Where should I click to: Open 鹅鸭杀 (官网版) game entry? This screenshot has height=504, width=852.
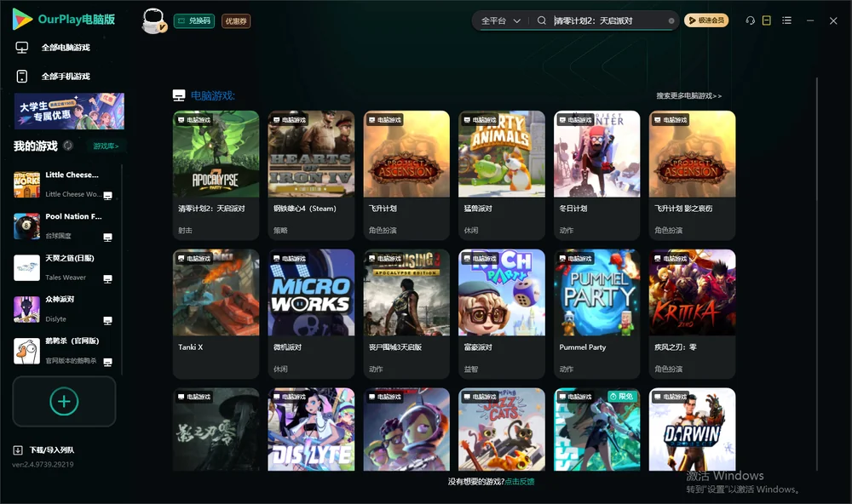coord(66,351)
